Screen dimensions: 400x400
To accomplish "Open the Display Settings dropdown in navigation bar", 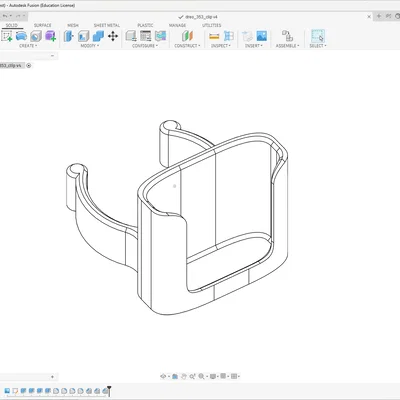I will (x=214, y=376).
